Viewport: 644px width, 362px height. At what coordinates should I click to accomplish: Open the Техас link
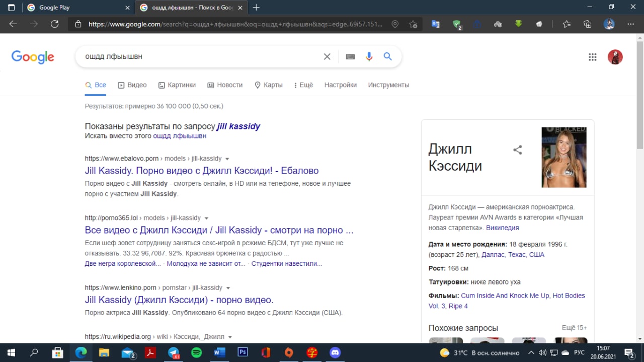pyautogui.click(x=516, y=255)
